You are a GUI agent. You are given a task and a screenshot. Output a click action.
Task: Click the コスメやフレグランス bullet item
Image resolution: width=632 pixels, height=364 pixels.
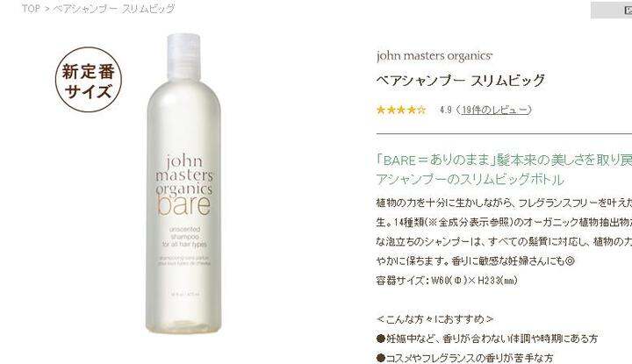click(x=464, y=358)
